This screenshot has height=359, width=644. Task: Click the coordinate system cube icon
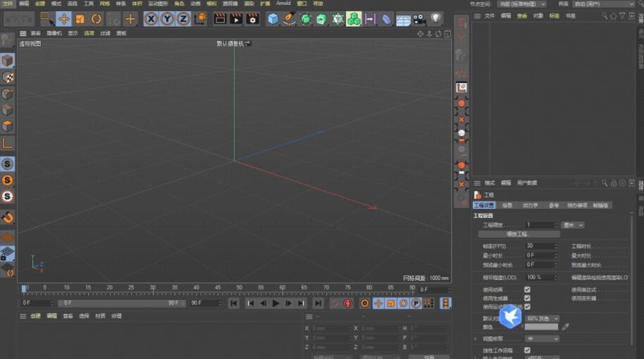point(200,19)
